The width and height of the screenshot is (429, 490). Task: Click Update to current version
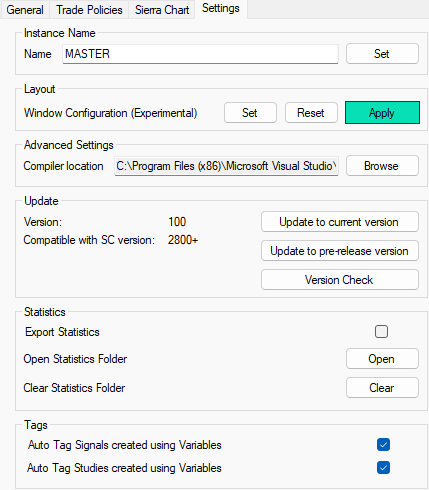click(340, 222)
